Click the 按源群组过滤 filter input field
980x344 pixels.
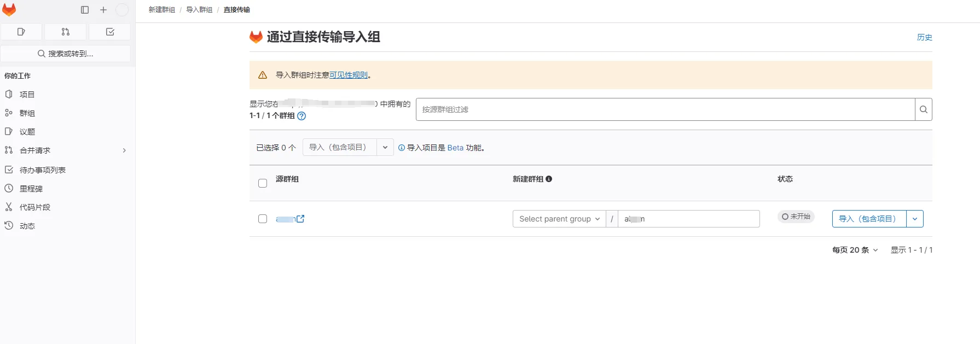[665, 109]
